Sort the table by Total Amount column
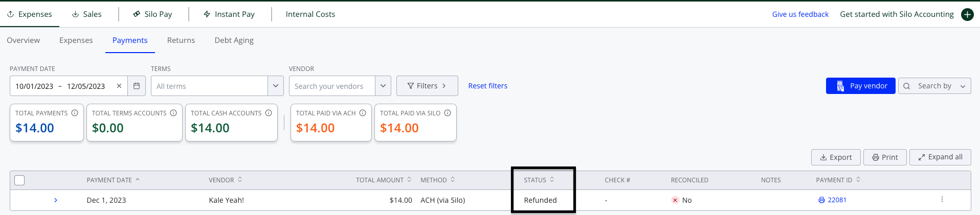Image resolution: width=980 pixels, height=215 pixels. (x=384, y=180)
